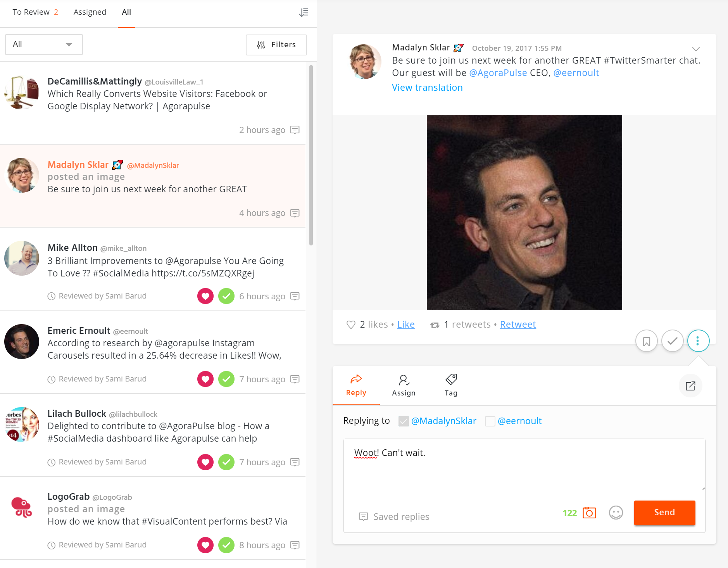Screen dimensions: 728x568
Task: Click heart icon on LogoGrab item
Action: 205,545
